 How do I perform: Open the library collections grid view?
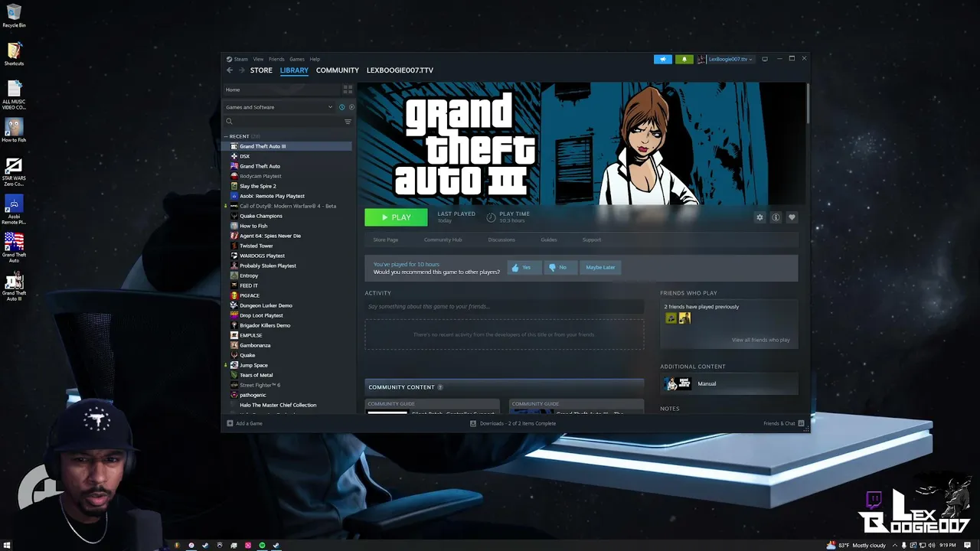point(348,90)
